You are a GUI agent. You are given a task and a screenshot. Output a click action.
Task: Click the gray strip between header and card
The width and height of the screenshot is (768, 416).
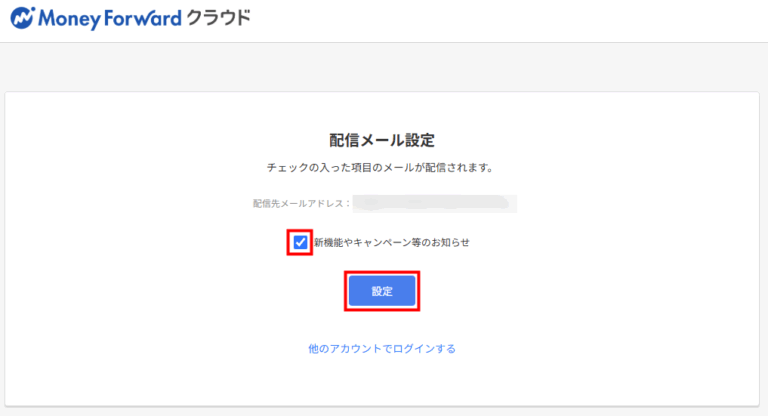(384, 67)
